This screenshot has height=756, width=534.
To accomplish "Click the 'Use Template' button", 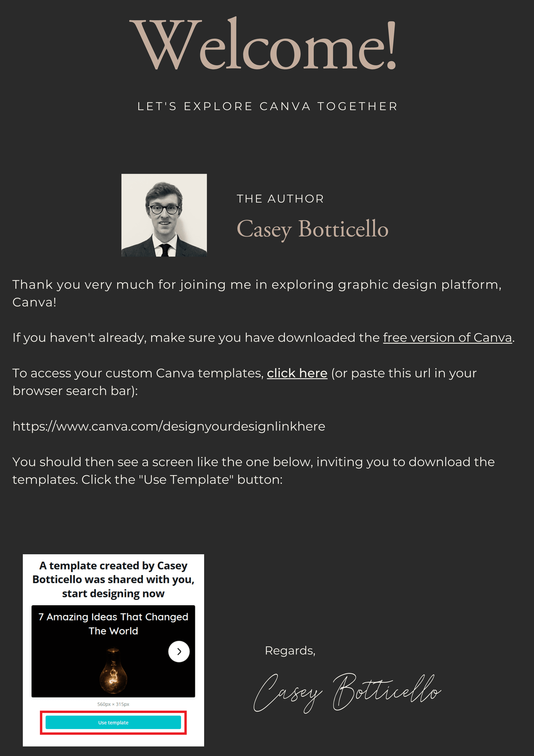I will click(113, 722).
